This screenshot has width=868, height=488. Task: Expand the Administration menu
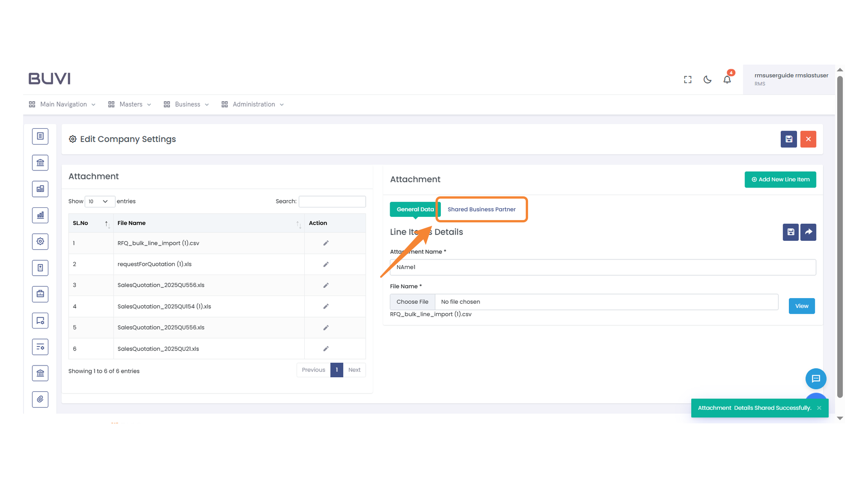point(253,104)
